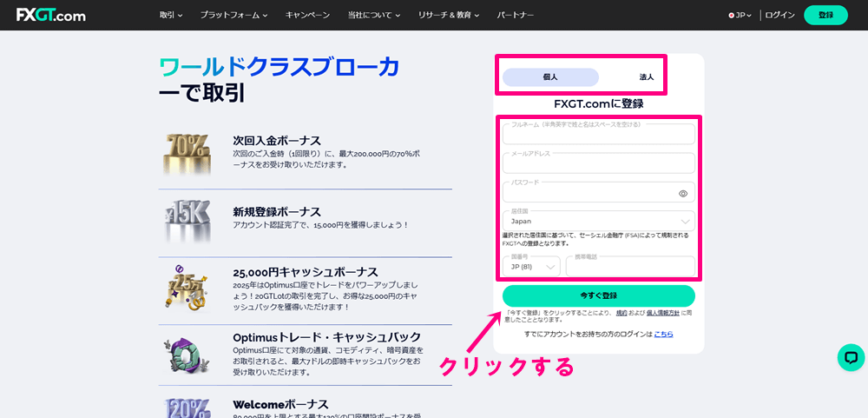Focus the メールアドレス input field

pos(598,163)
